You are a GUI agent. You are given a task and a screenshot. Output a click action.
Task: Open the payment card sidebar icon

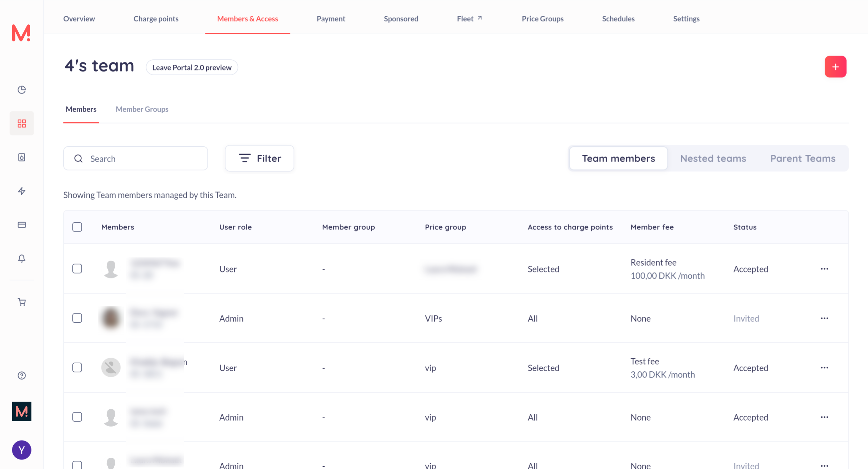[x=22, y=225]
